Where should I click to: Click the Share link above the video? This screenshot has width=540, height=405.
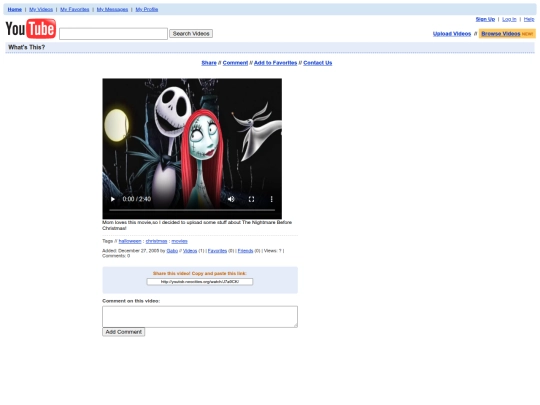(x=209, y=63)
